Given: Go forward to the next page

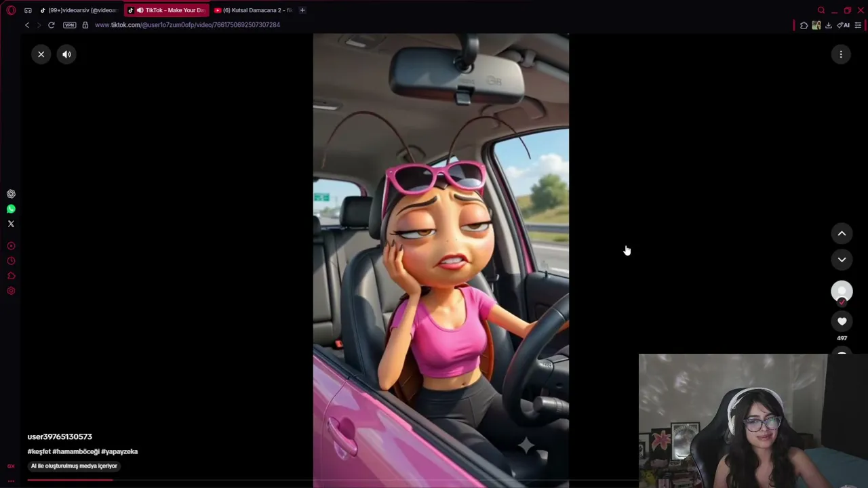Looking at the screenshot, I should tap(39, 25).
